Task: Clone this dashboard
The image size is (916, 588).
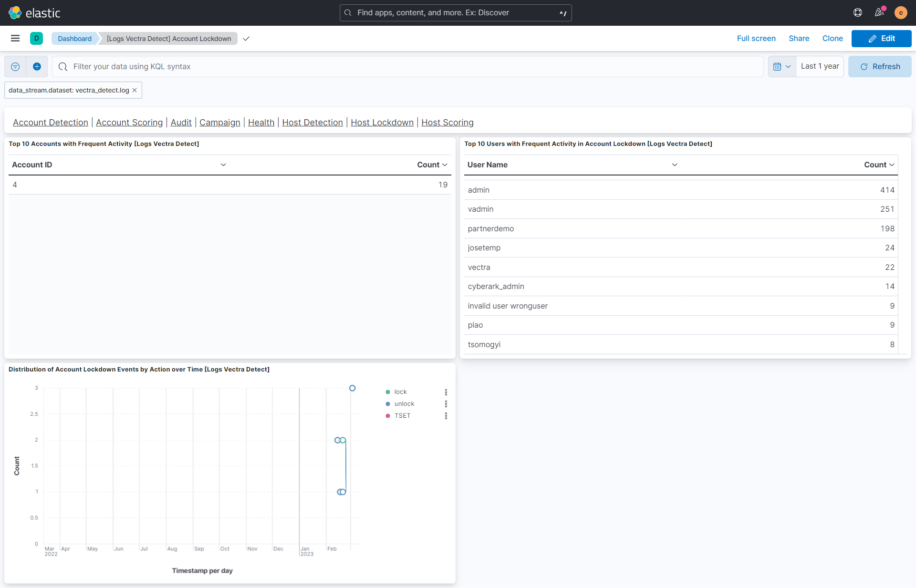Action: coord(833,39)
